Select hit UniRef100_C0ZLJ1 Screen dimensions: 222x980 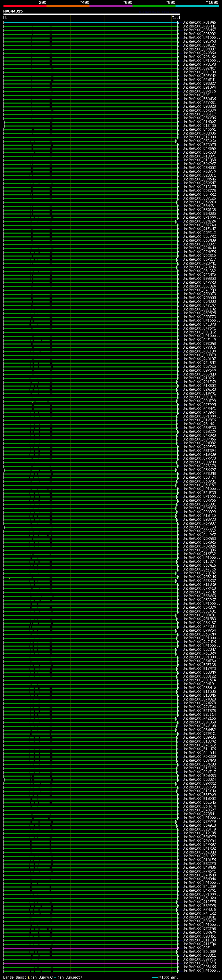pos(199,948)
